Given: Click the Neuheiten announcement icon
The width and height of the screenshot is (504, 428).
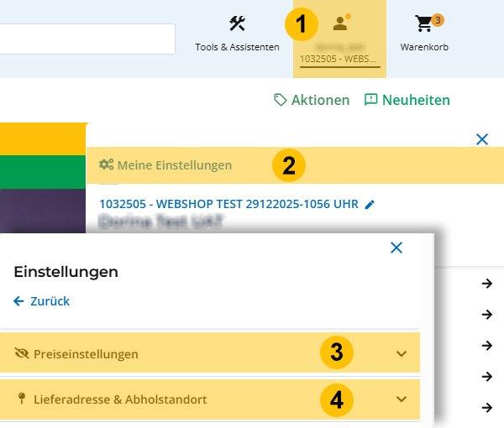Looking at the screenshot, I should (x=370, y=100).
